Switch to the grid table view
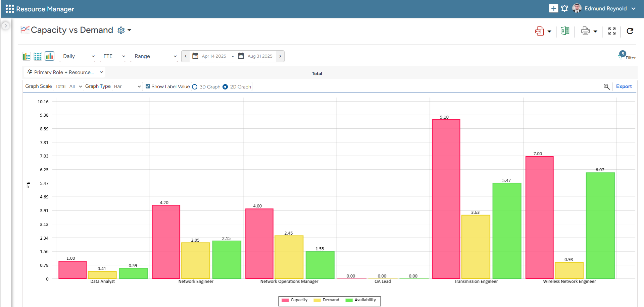This screenshot has width=644, height=307. (38, 56)
